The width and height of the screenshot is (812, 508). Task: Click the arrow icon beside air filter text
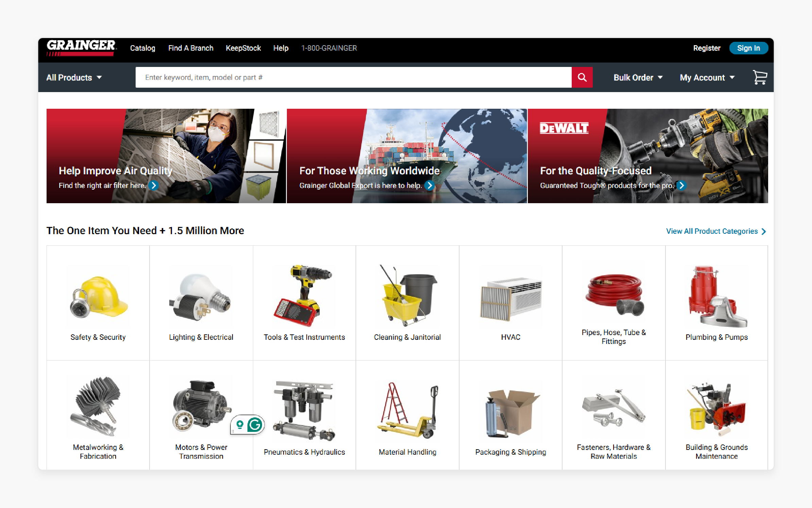(154, 185)
